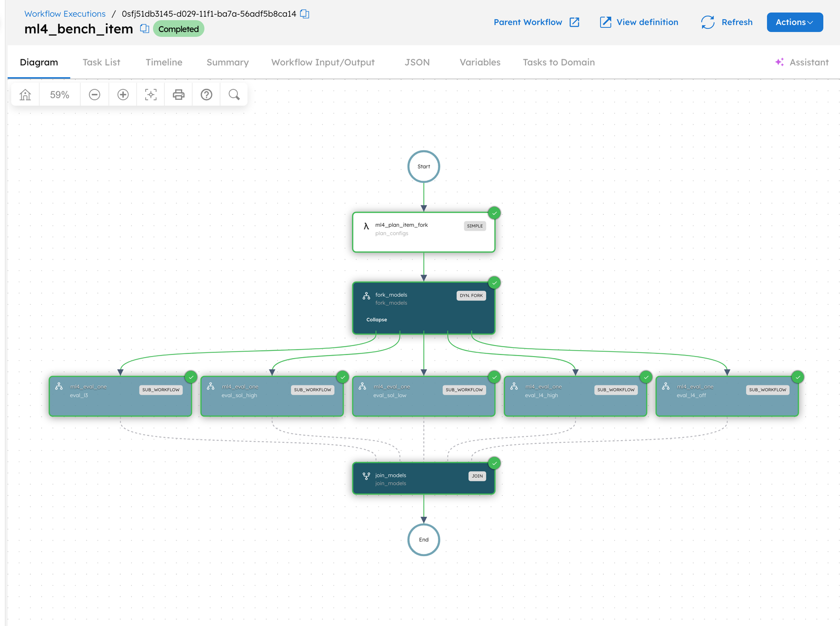The image size is (840, 626).
Task: Click the print diagram icon
Action: (x=178, y=95)
